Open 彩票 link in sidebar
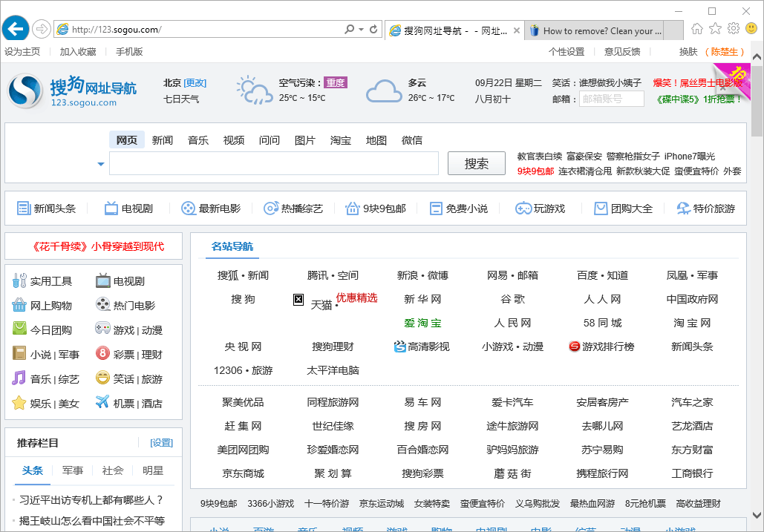 click(x=124, y=355)
